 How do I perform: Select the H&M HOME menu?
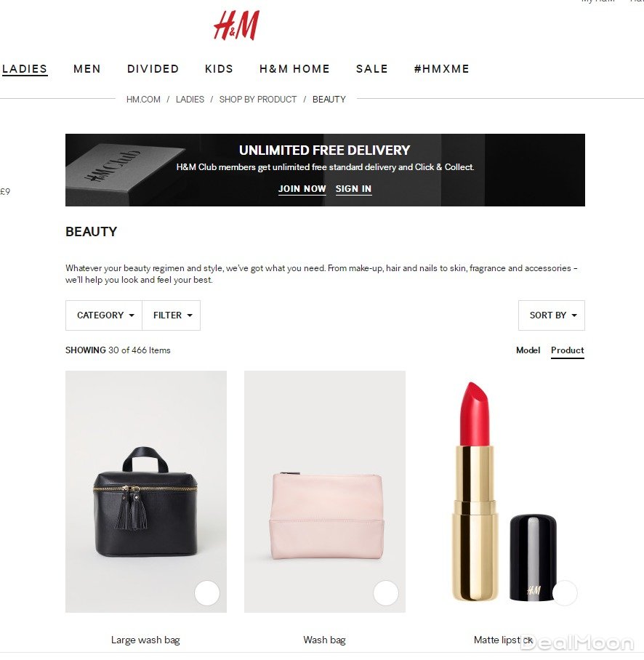click(294, 68)
